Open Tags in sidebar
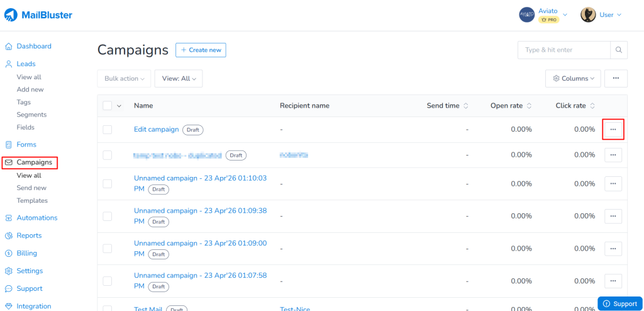The image size is (644, 311). [x=23, y=102]
